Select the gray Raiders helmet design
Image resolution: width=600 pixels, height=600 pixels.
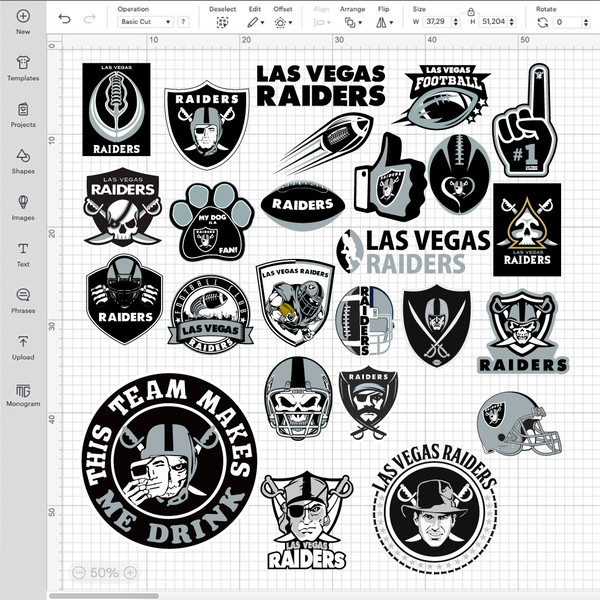click(x=520, y=423)
